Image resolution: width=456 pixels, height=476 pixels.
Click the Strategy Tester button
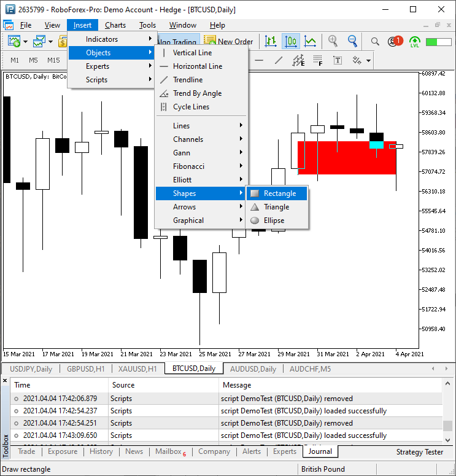click(x=420, y=452)
